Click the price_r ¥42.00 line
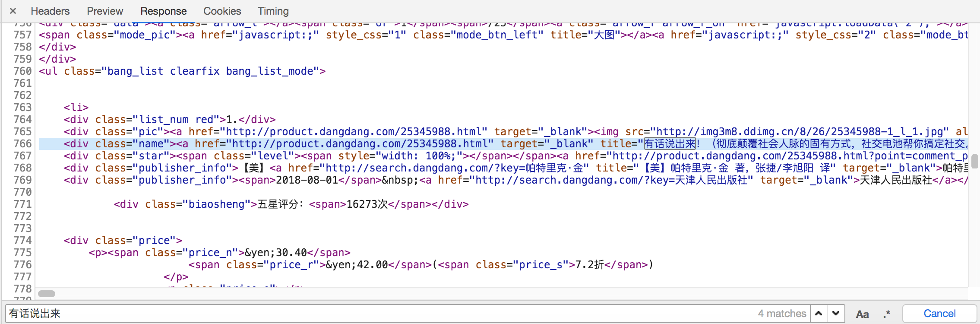 coord(420,265)
